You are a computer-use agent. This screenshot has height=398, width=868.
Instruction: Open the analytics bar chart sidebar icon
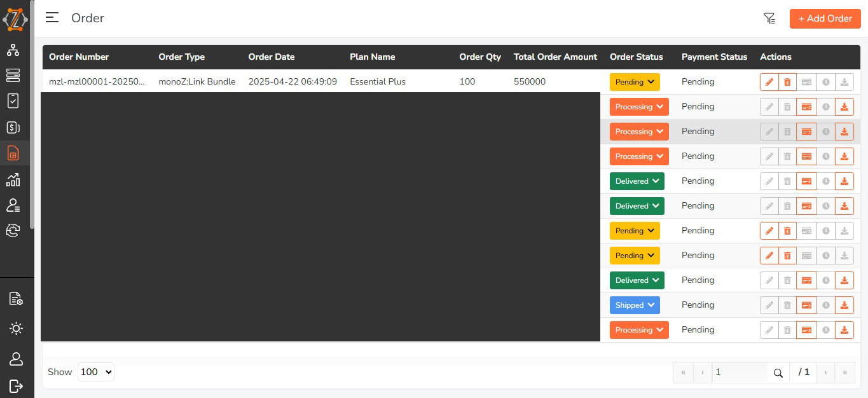coord(13,180)
